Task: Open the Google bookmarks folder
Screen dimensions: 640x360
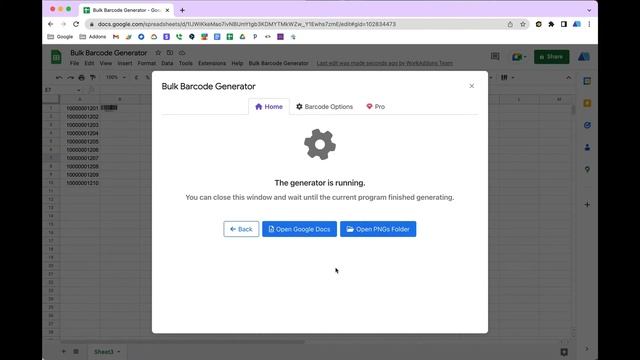Action: pyautogui.click(x=60, y=37)
